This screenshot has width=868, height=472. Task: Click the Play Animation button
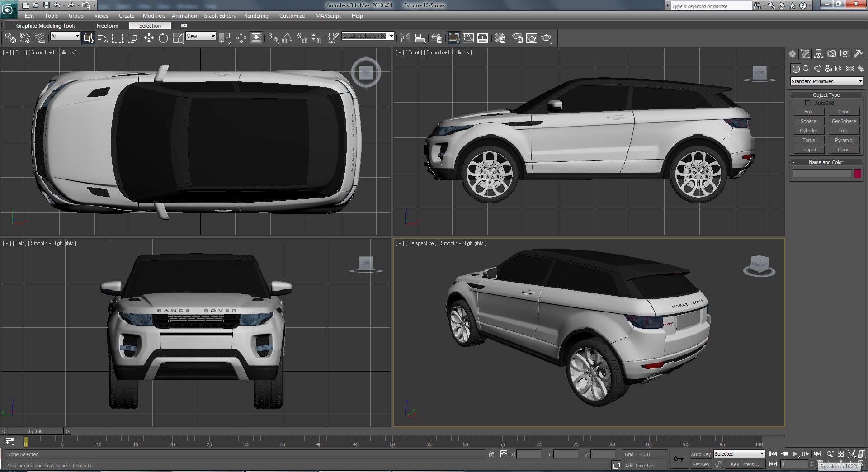(795, 454)
